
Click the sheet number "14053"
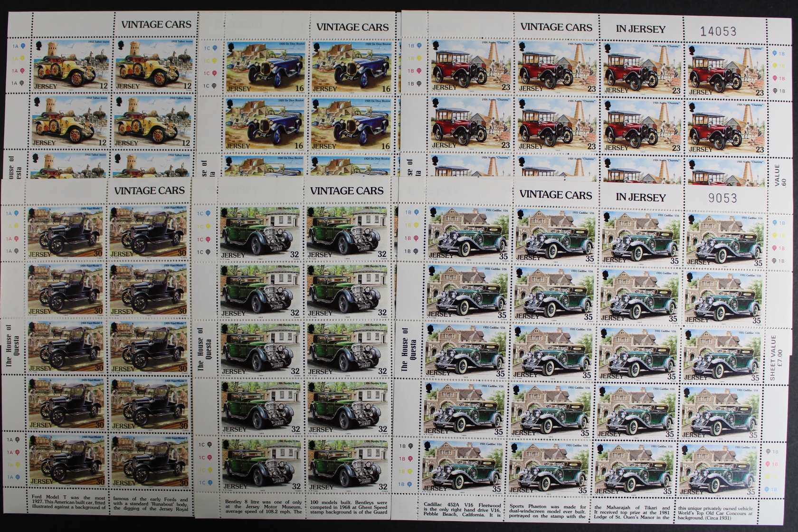tap(719, 31)
